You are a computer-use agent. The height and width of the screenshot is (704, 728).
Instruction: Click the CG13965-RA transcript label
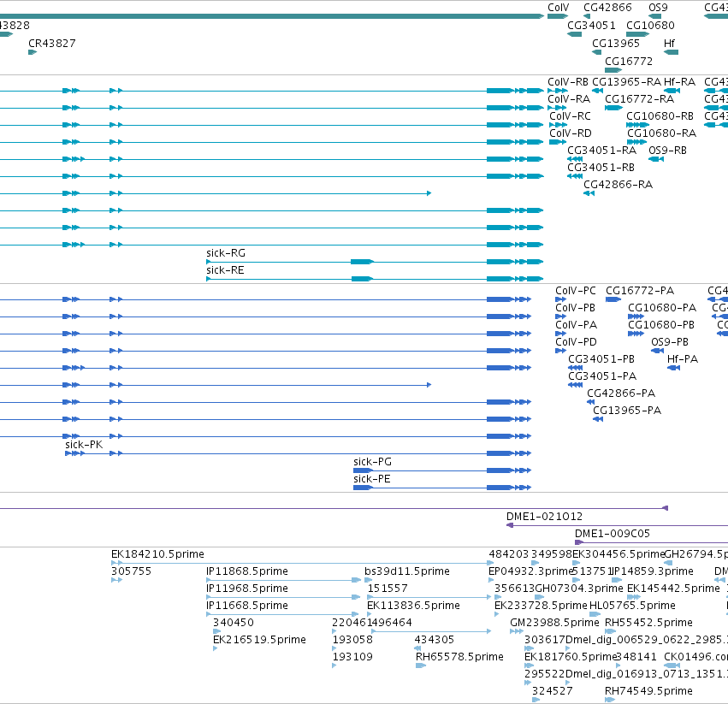[626, 82]
